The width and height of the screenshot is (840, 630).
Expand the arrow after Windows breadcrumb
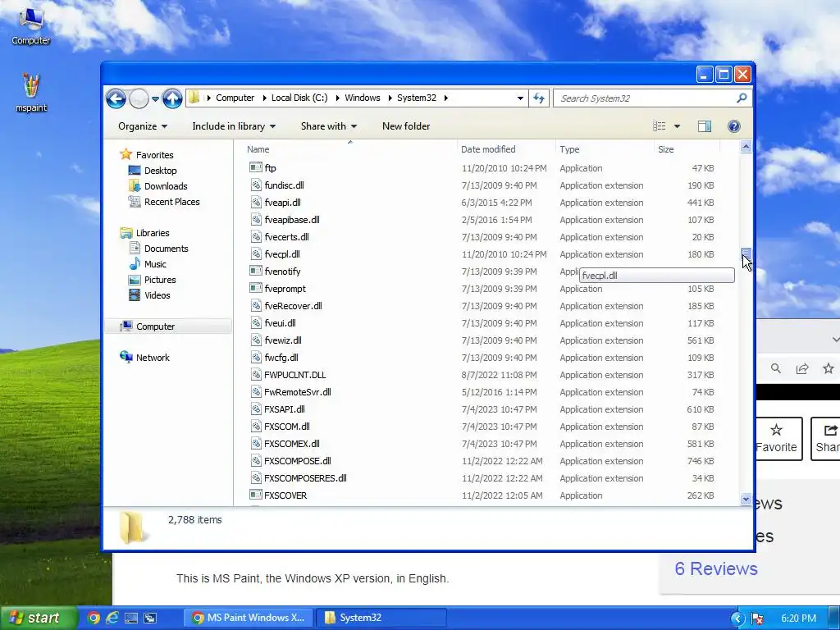390,98
